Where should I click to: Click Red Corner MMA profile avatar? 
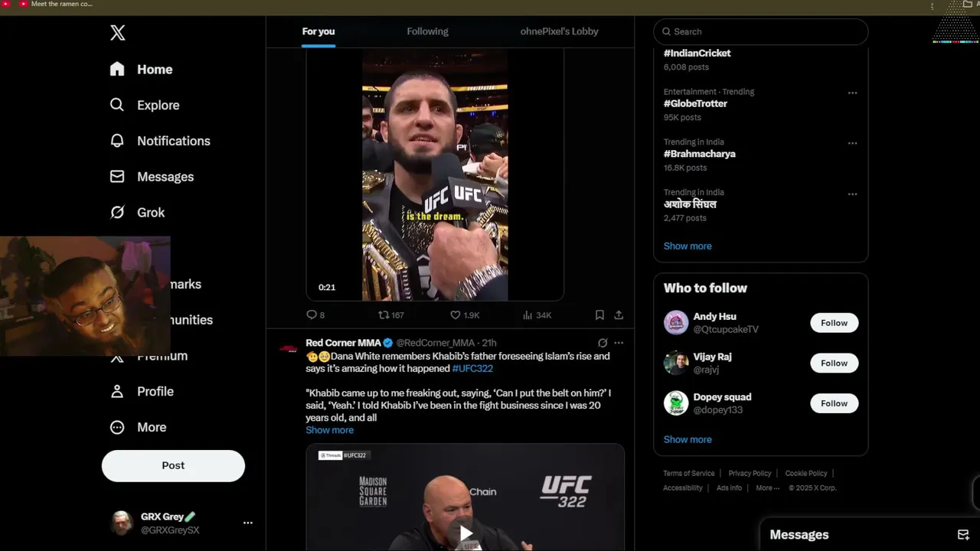coord(289,349)
